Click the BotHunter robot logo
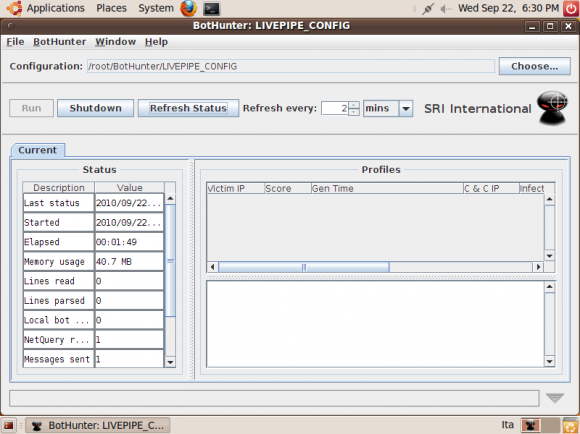580x434 pixels. click(x=552, y=108)
